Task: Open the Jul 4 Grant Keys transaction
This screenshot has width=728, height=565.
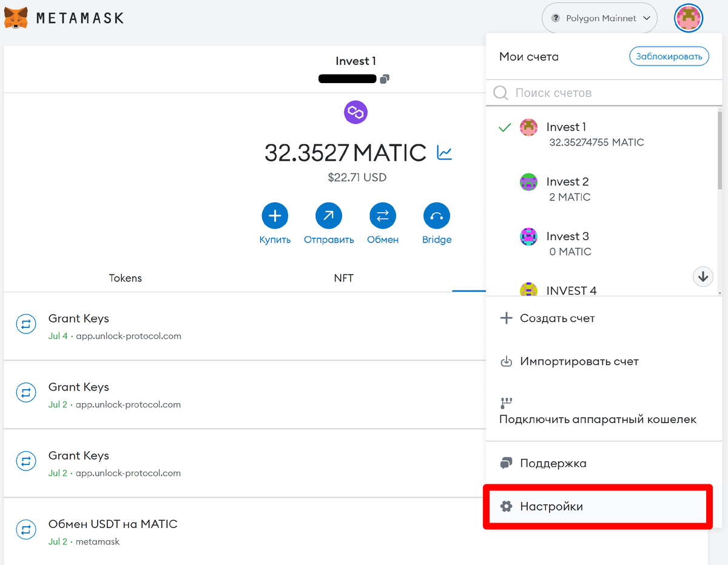Action: click(x=245, y=326)
